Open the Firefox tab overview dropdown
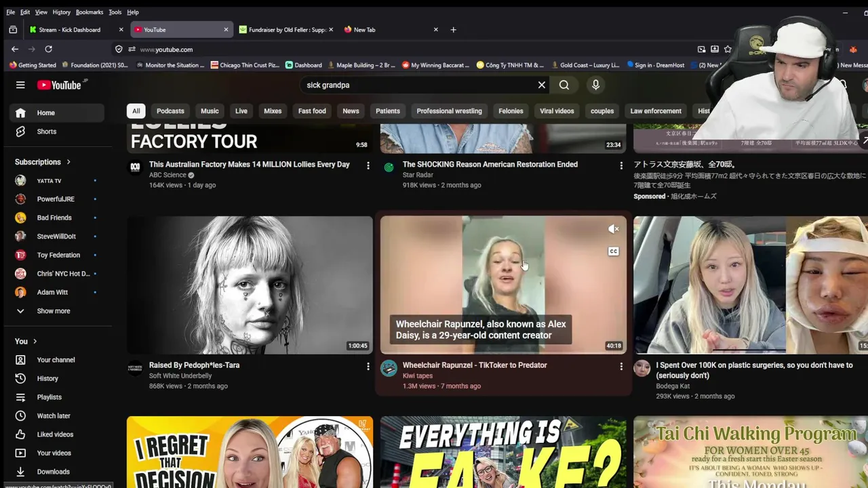Image resolution: width=868 pixels, height=488 pixels. point(13,29)
